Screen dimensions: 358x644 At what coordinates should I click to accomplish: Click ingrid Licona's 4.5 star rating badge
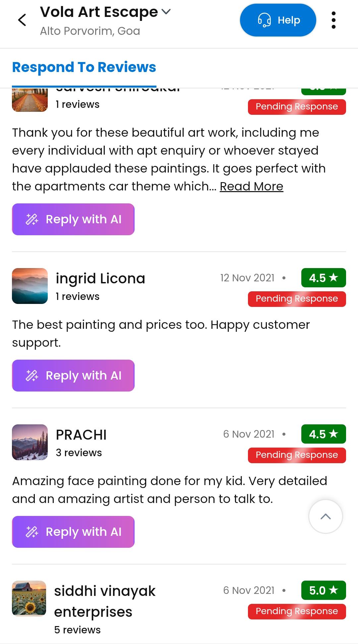(324, 278)
